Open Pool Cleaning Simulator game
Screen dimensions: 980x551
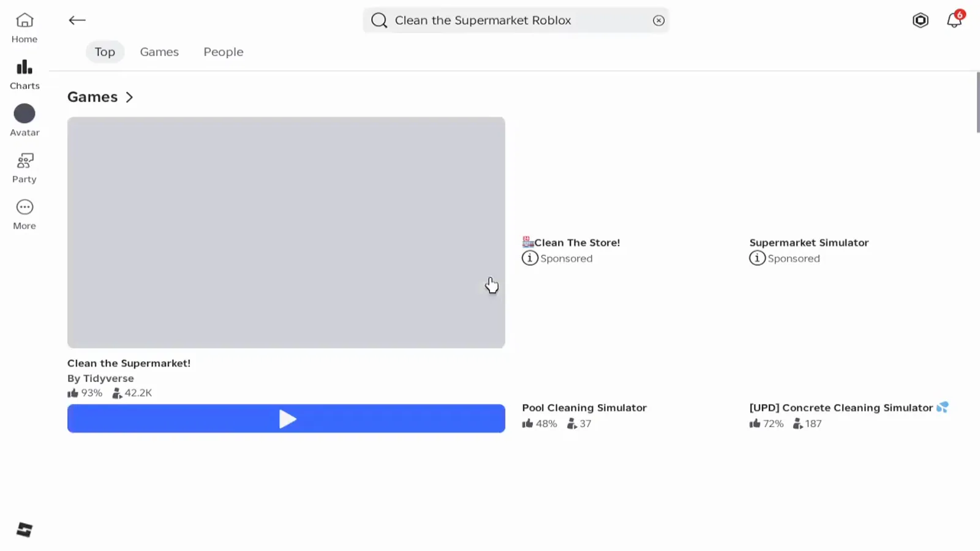point(584,408)
